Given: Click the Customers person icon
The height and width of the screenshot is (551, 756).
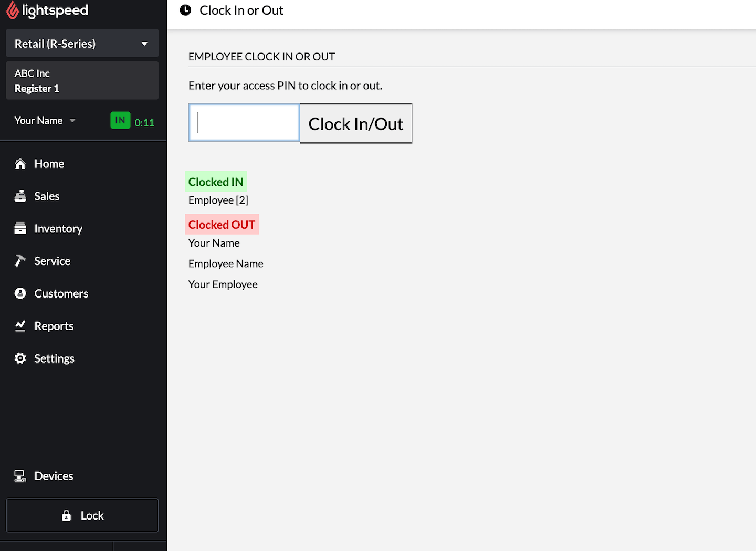Looking at the screenshot, I should click(20, 293).
